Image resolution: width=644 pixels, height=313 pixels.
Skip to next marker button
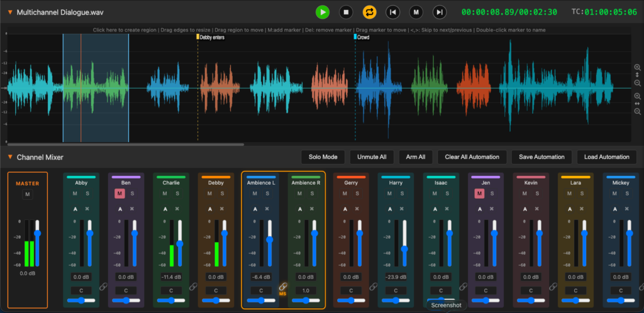click(x=440, y=13)
